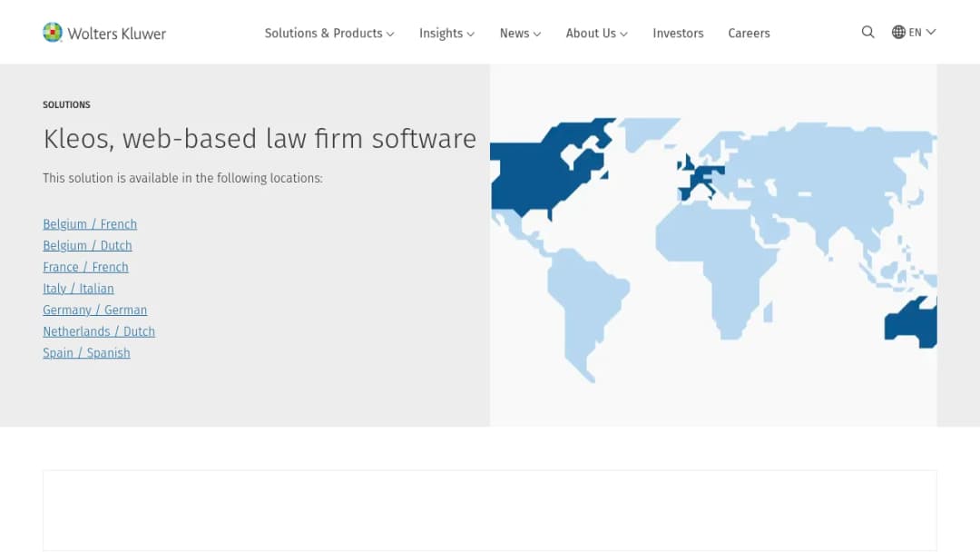Expand the About Us chevron
Viewport: 980px width, 552px height.
[623, 34]
